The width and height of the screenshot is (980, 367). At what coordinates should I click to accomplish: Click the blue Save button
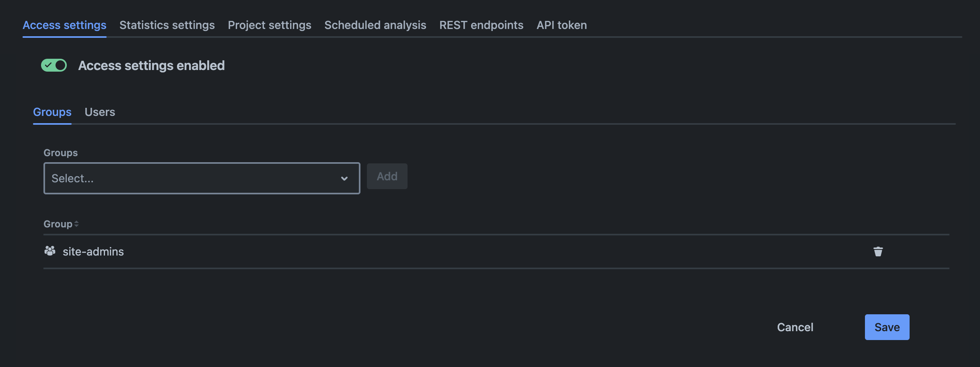[x=887, y=327]
